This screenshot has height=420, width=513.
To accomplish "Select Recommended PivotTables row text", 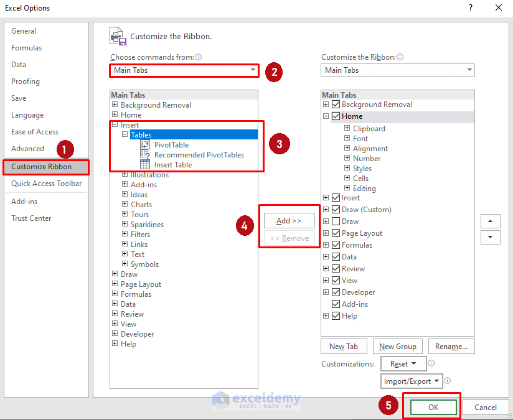I will [x=199, y=155].
